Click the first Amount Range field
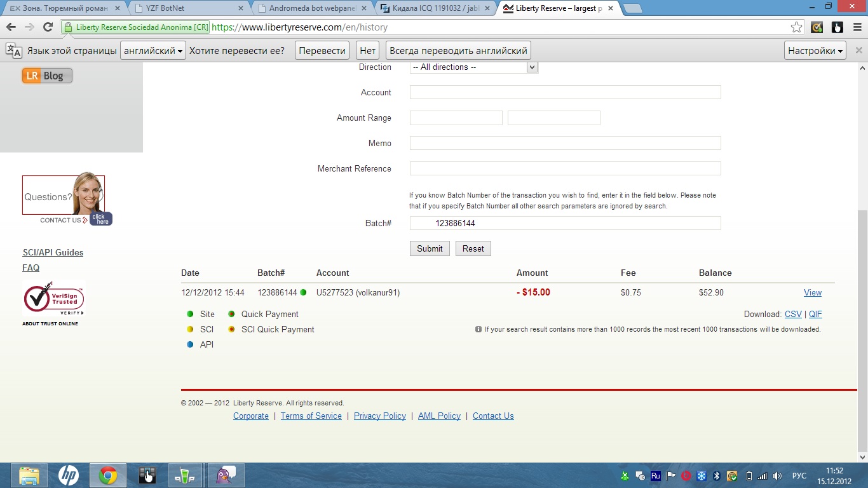The image size is (868, 488). coord(456,118)
